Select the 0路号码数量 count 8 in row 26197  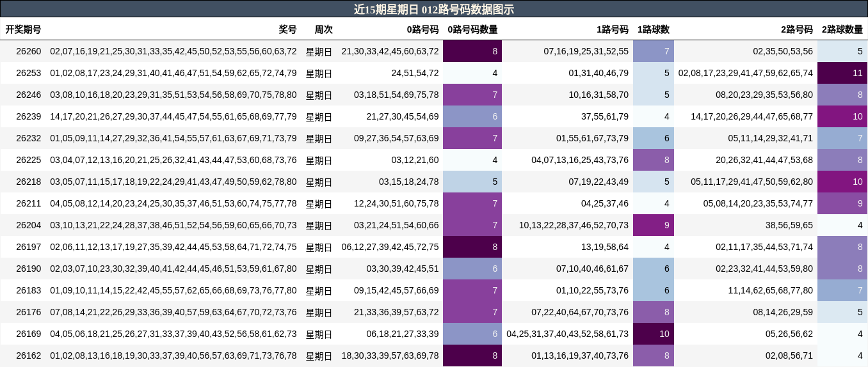pos(472,247)
